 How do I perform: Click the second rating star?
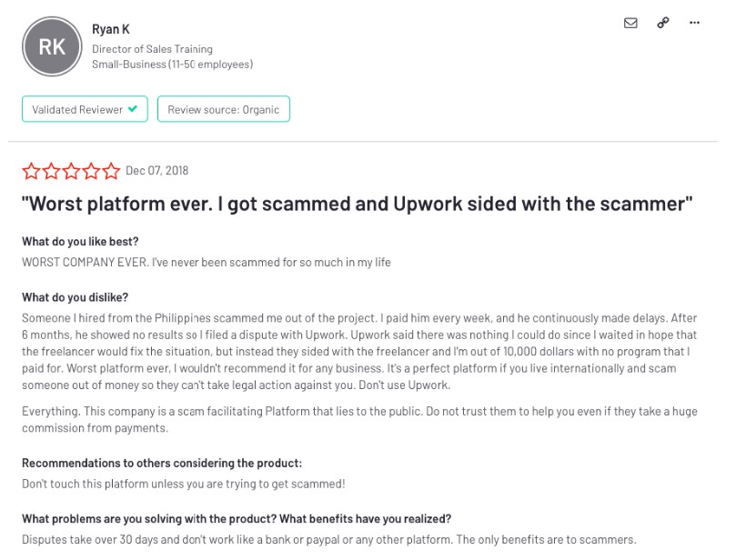[x=51, y=171]
